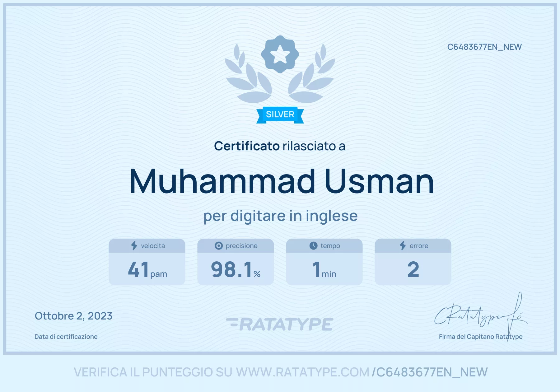The height and width of the screenshot is (392, 560).
Task: Click the error count 2
Action: pos(413,269)
